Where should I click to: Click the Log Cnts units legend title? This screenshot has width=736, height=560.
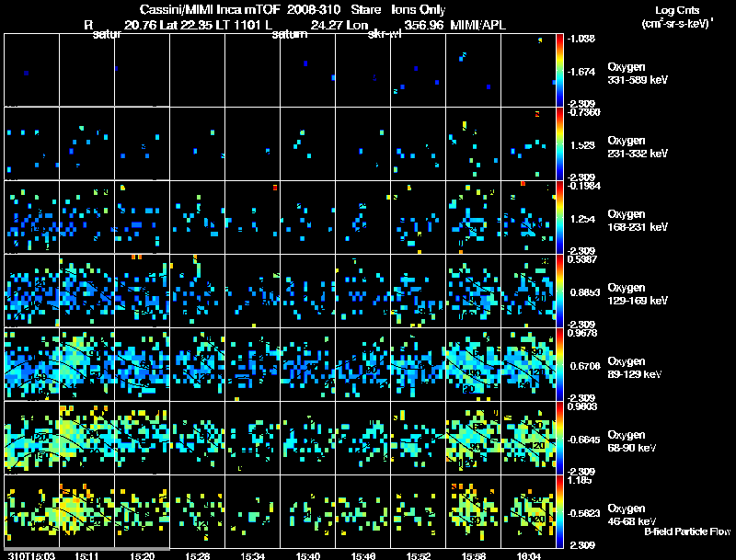click(677, 17)
